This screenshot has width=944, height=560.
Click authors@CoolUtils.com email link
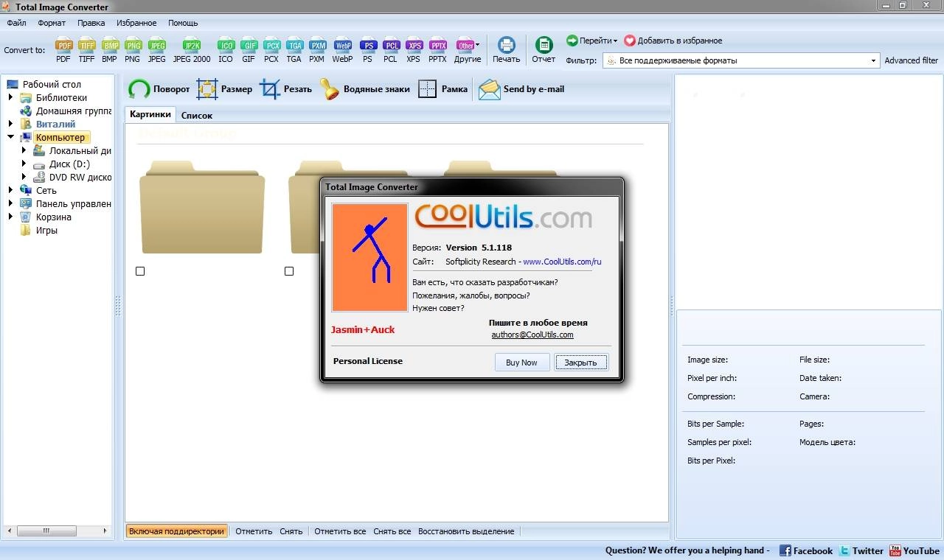[x=532, y=335]
